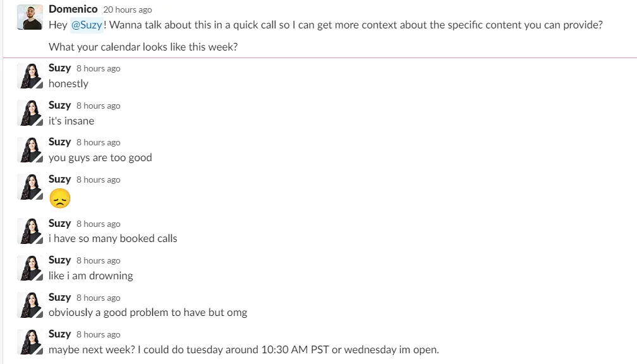
Task: Click the Domenico sender name
Action: coord(73,9)
